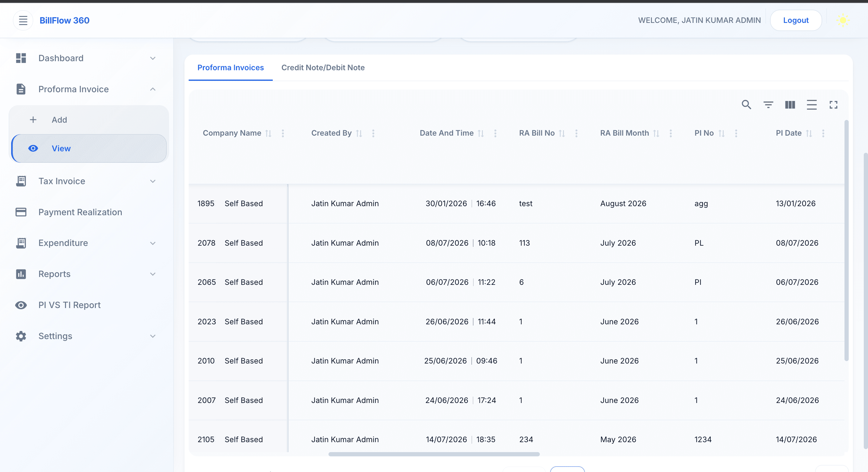
Task: Click the Logout button
Action: tap(796, 20)
